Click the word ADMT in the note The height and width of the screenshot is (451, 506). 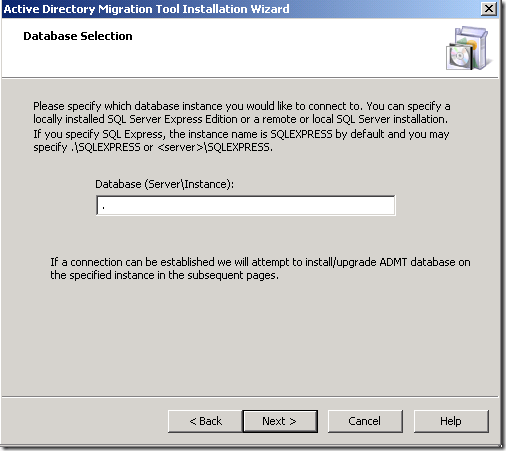click(393, 262)
